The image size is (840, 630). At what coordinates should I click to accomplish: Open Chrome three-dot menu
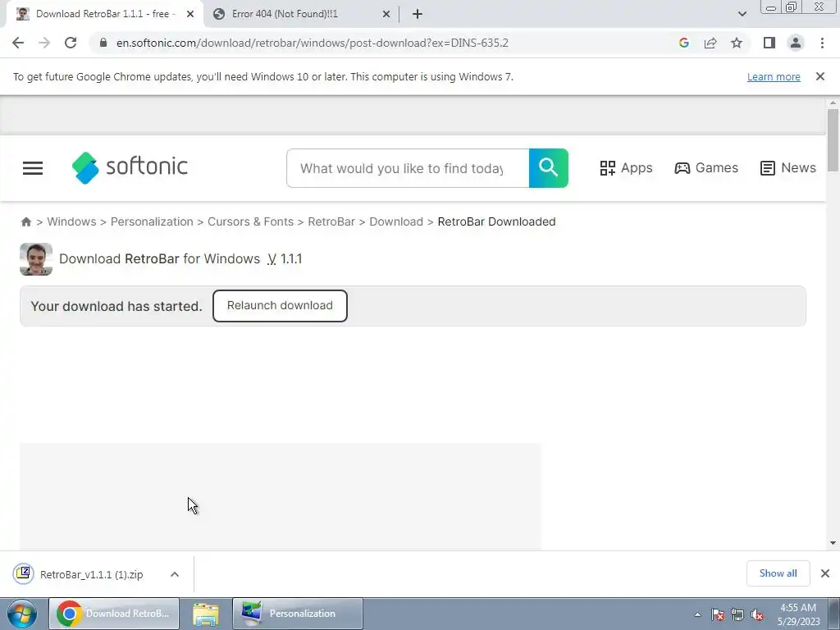coord(822,43)
